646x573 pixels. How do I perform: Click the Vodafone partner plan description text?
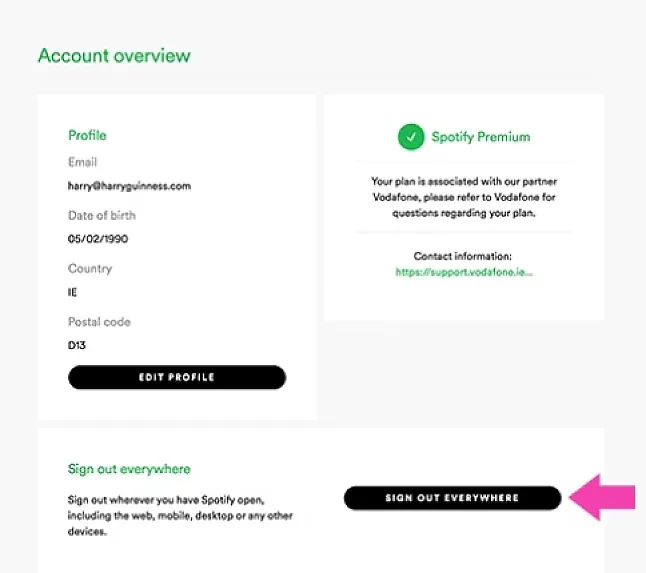464,197
